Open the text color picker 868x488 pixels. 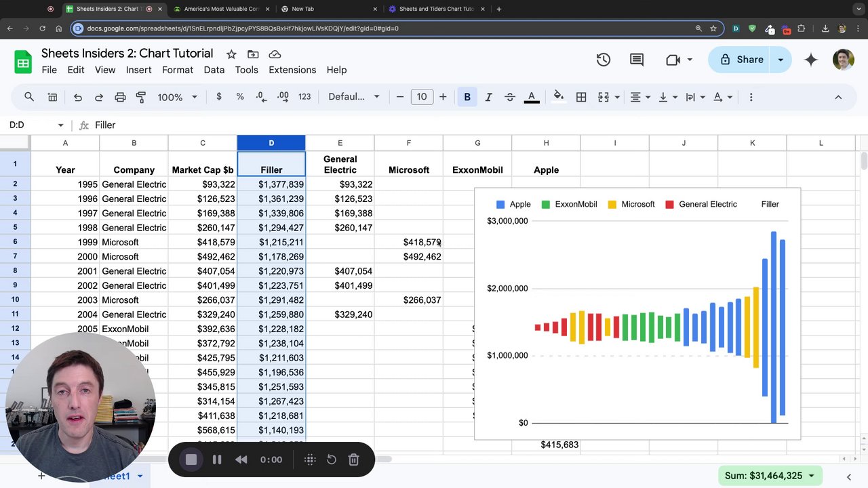[532, 97]
